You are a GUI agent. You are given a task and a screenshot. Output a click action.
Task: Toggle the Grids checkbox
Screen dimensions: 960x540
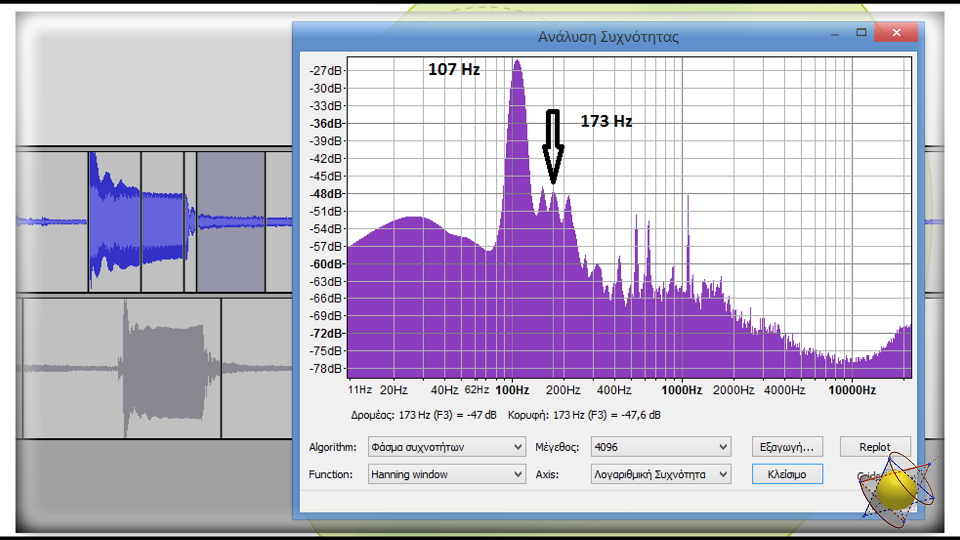coord(862,476)
